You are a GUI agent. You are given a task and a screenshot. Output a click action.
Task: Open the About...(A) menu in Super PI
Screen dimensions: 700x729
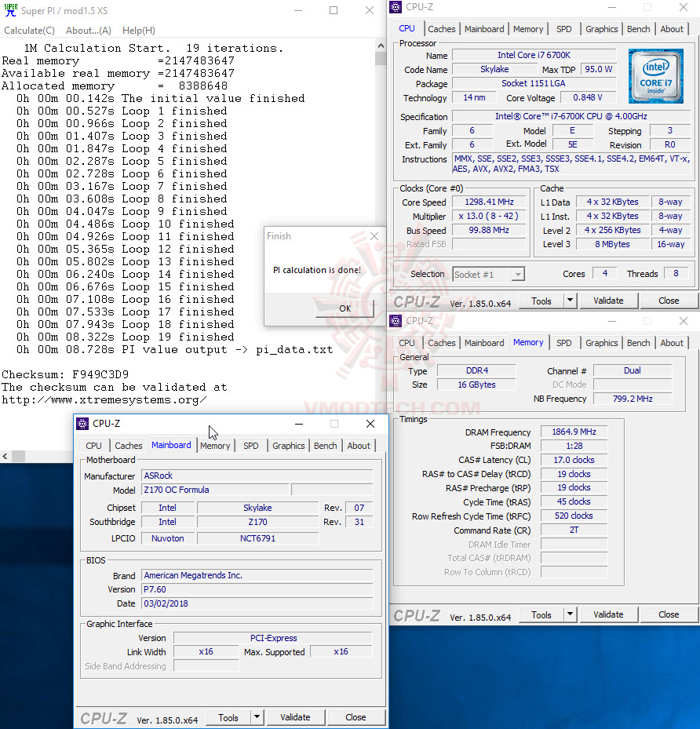pyautogui.click(x=89, y=31)
